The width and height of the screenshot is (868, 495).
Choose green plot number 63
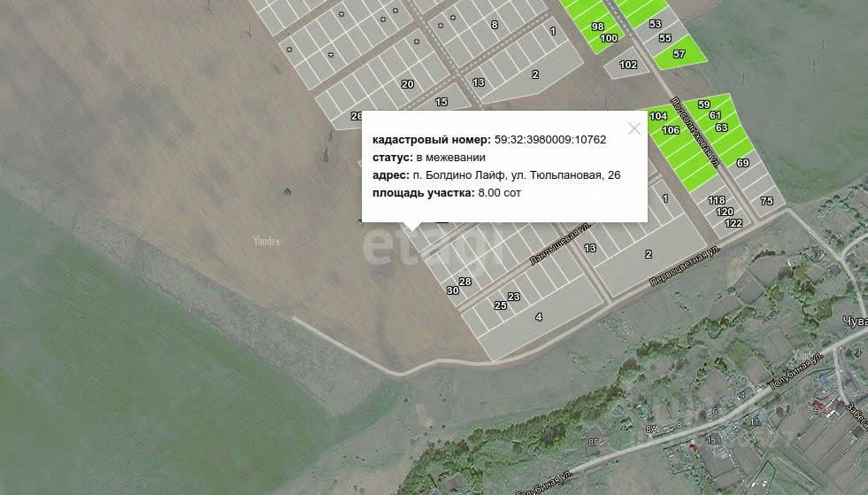tap(721, 128)
